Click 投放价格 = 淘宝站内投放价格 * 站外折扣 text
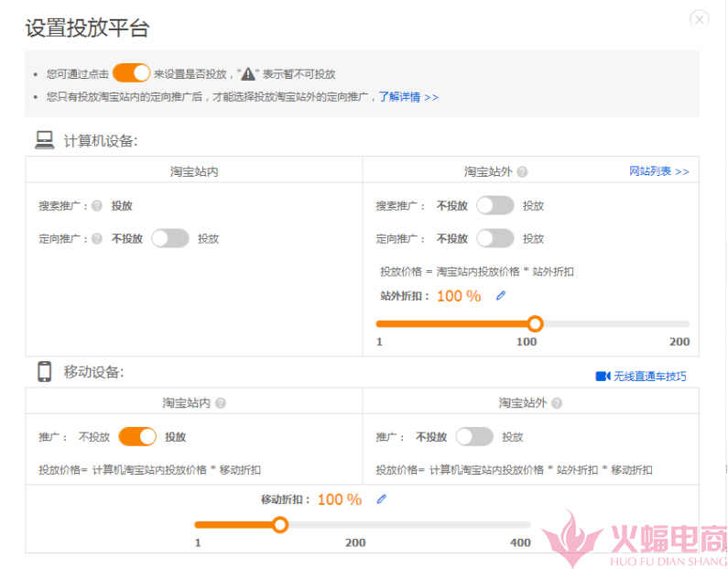 coord(477,272)
